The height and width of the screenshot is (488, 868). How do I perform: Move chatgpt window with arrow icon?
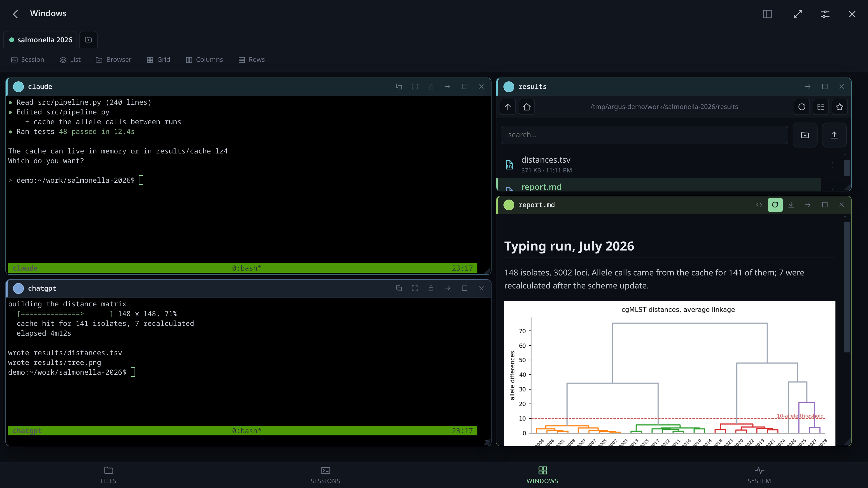point(448,288)
